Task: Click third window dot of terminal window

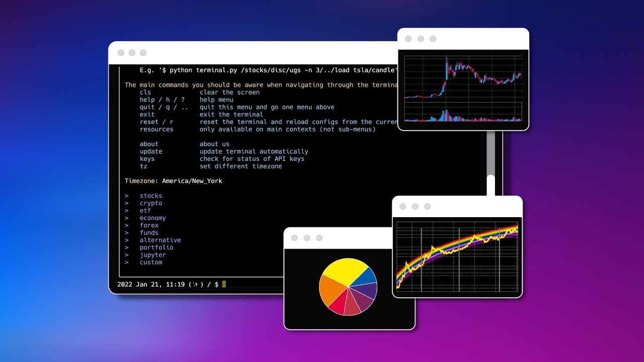Action: (143, 53)
